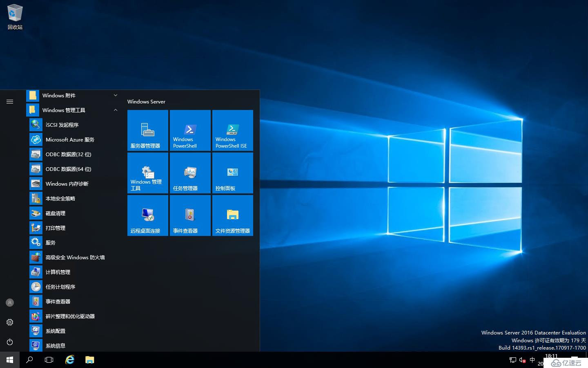Launch 磁盘清理 tool

tap(73, 213)
